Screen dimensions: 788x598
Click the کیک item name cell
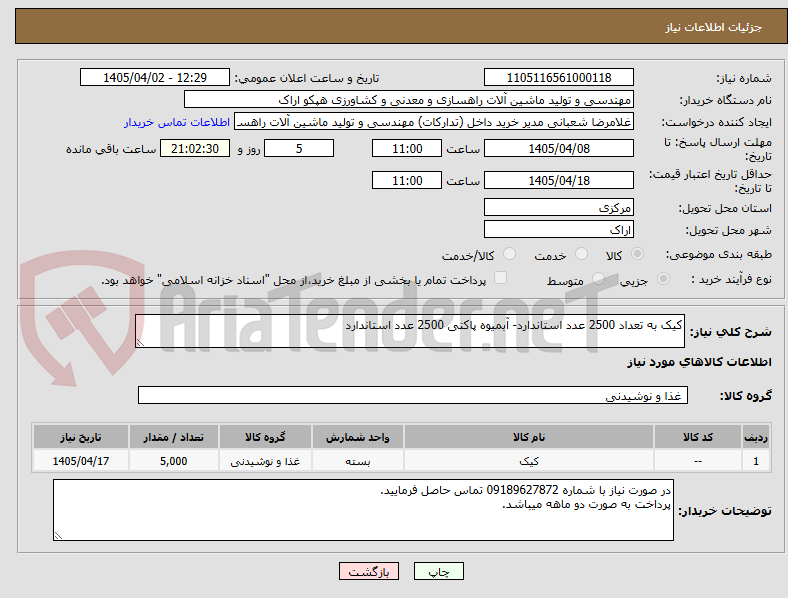528,460
